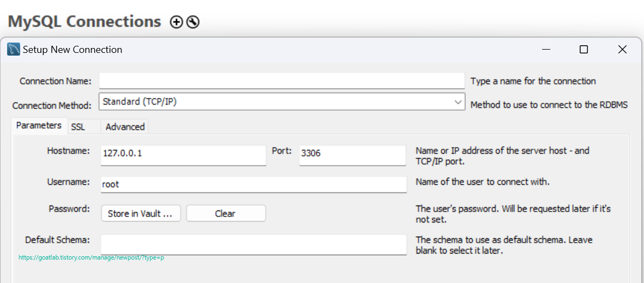Click the dolphin icon in the dialog title bar

pos(14,50)
